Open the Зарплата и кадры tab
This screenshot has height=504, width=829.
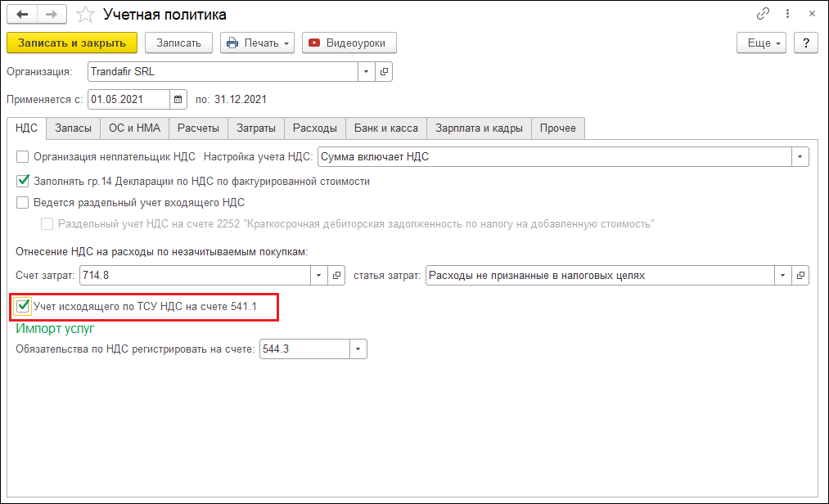(x=479, y=128)
